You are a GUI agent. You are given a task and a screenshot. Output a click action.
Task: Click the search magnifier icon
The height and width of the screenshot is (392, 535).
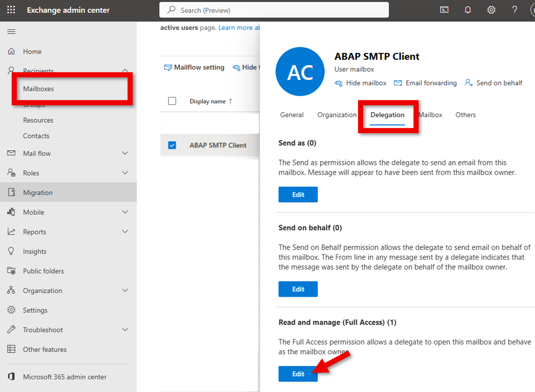(x=171, y=10)
